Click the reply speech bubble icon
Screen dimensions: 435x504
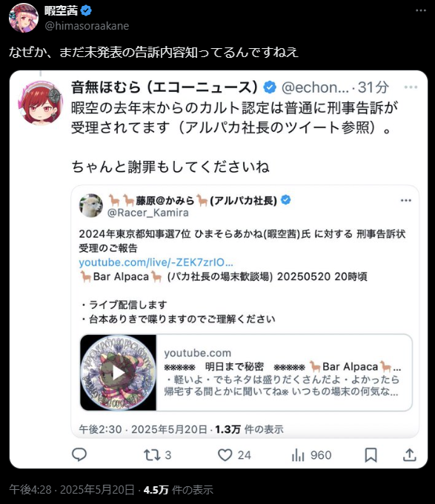tap(79, 455)
